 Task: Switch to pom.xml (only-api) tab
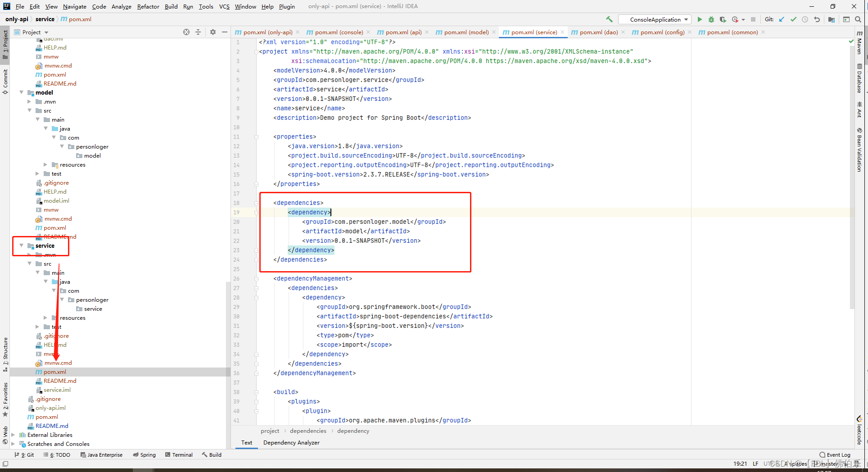tap(264, 32)
